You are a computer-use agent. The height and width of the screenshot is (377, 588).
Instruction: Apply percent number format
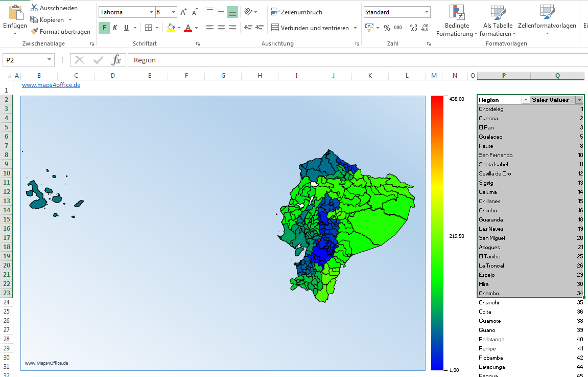point(387,28)
